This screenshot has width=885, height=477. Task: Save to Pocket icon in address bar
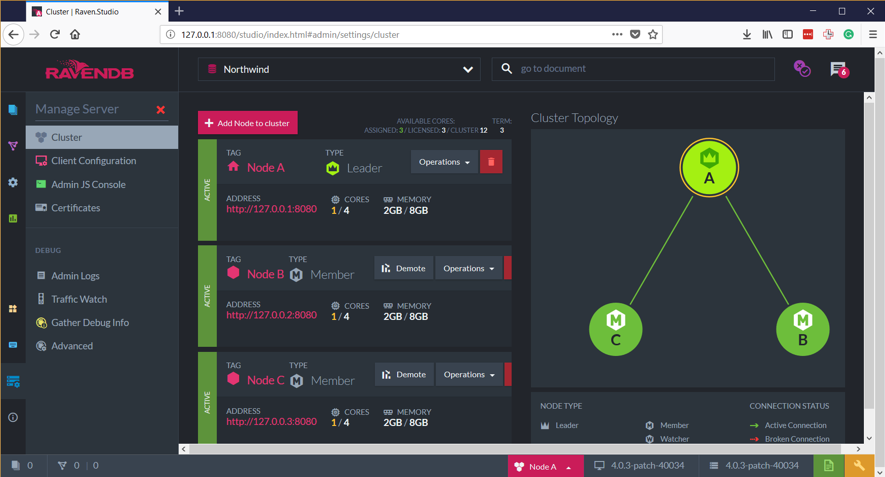[635, 34]
